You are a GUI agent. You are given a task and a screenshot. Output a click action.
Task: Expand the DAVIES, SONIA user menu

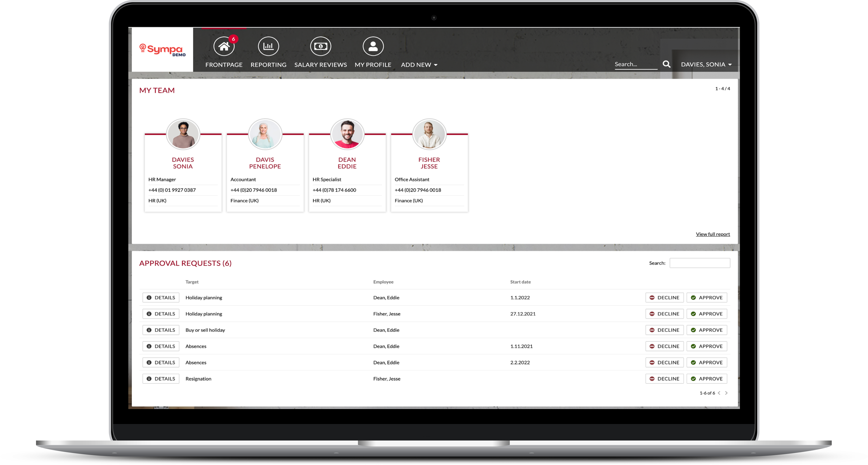tap(706, 64)
